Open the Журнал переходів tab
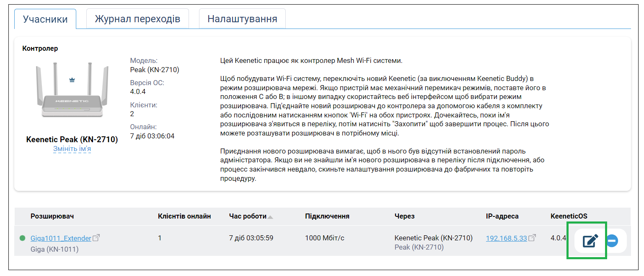The width and height of the screenshot is (644, 276). coord(137,19)
